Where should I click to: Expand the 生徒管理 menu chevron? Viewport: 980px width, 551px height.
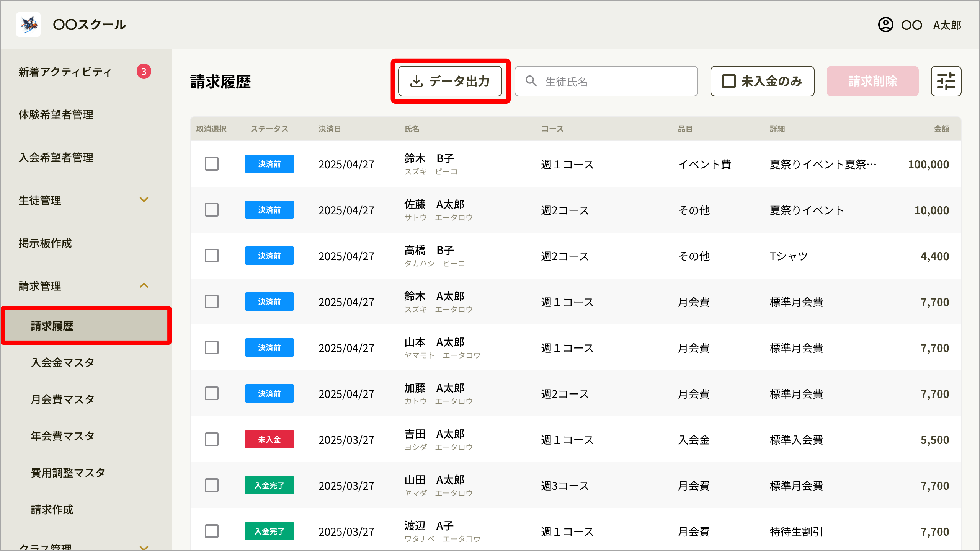click(x=144, y=200)
